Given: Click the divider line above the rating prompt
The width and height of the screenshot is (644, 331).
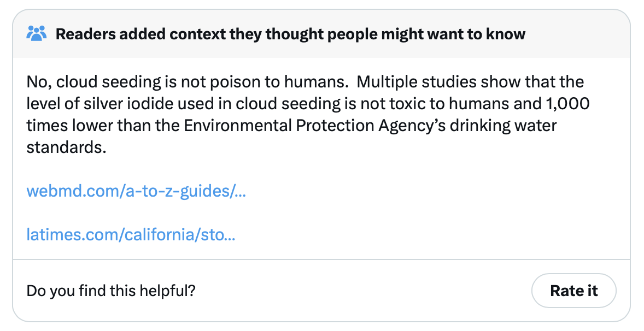Looking at the screenshot, I should click(321, 259).
